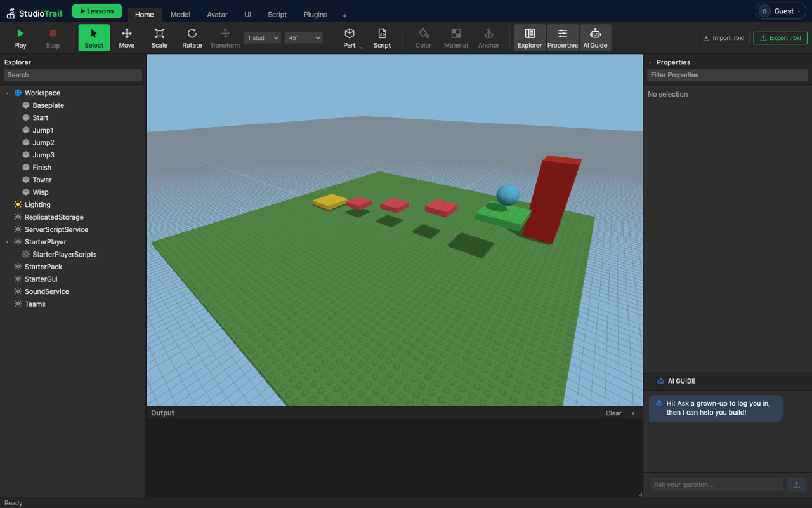The image size is (812, 508).
Task: Collapse the Properties panel header
Action: click(650, 62)
